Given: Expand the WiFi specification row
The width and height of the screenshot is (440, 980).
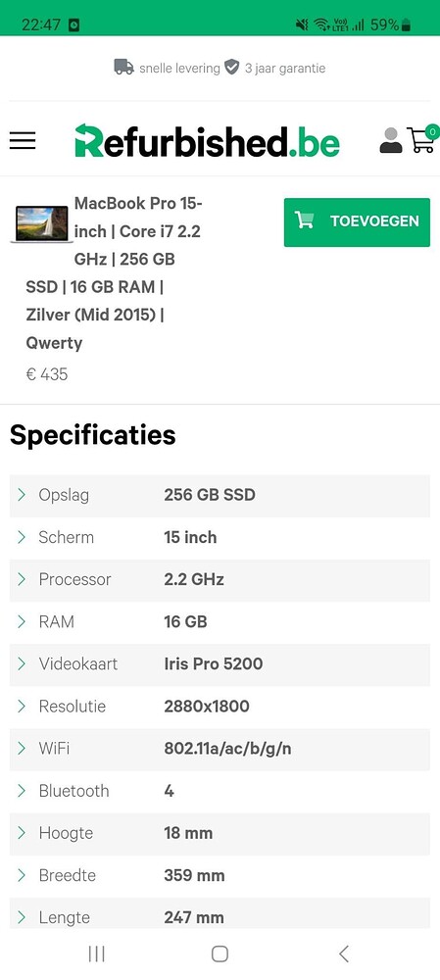Looking at the screenshot, I should click(x=220, y=749).
